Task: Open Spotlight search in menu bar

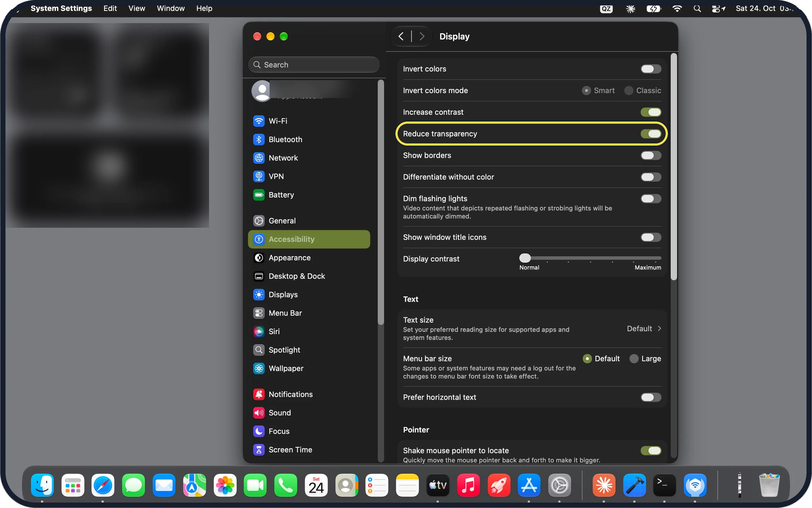Action: pos(697,8)
